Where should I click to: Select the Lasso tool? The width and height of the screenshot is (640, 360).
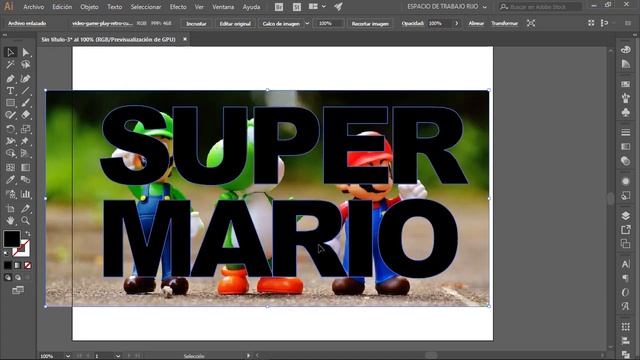coord(26,64)
